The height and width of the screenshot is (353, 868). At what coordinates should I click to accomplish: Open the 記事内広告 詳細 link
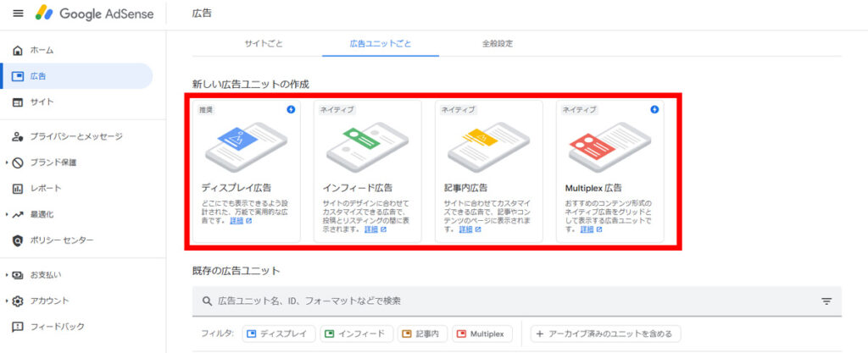465,229
